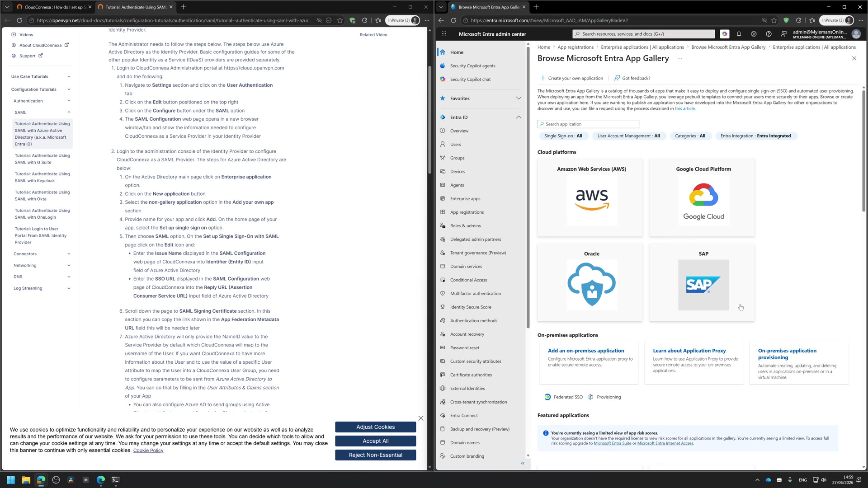Click Accept All cookies button
The height and width of the screenshot is (488, 868).
click(x=375, y=441)
